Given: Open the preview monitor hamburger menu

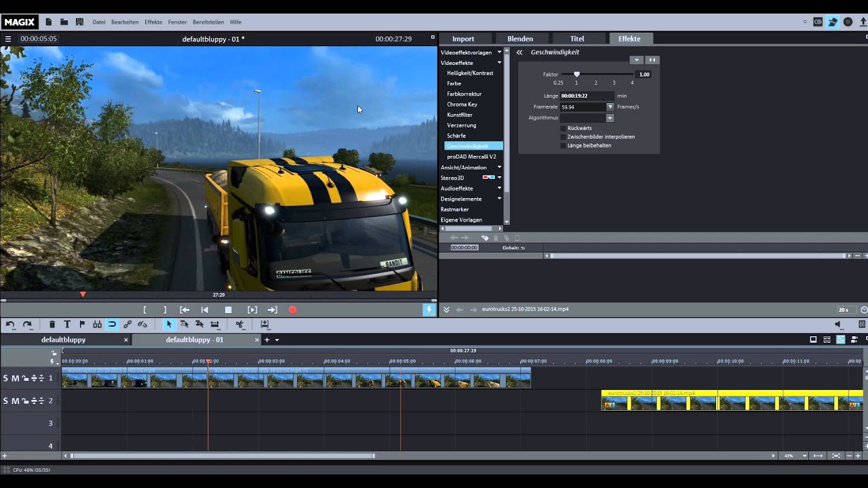Looking at the screenshot, I should [8, 39].
